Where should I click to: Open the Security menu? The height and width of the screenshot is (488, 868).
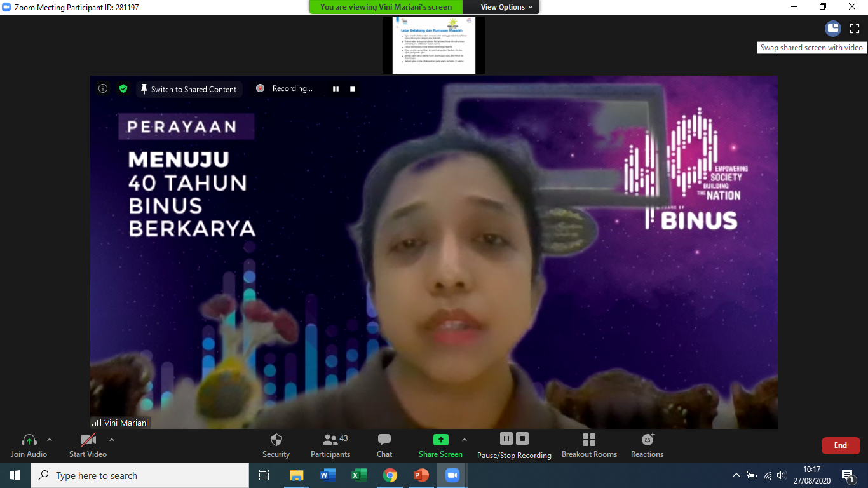(276, 445)
